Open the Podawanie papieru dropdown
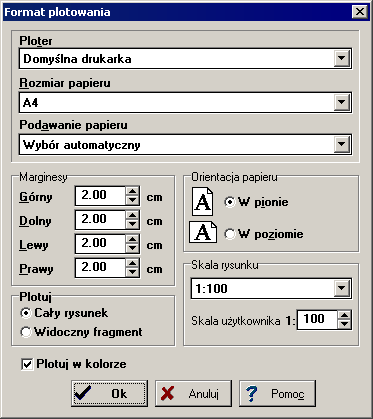373x419 pixels. [342, 144]
